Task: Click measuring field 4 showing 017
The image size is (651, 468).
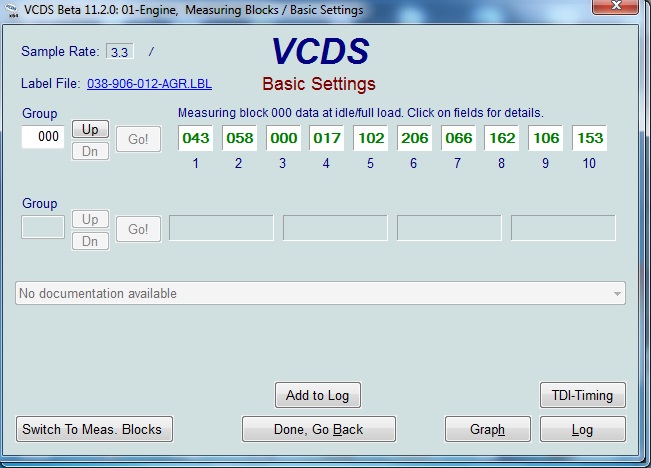Action: [x=327, y=138]
